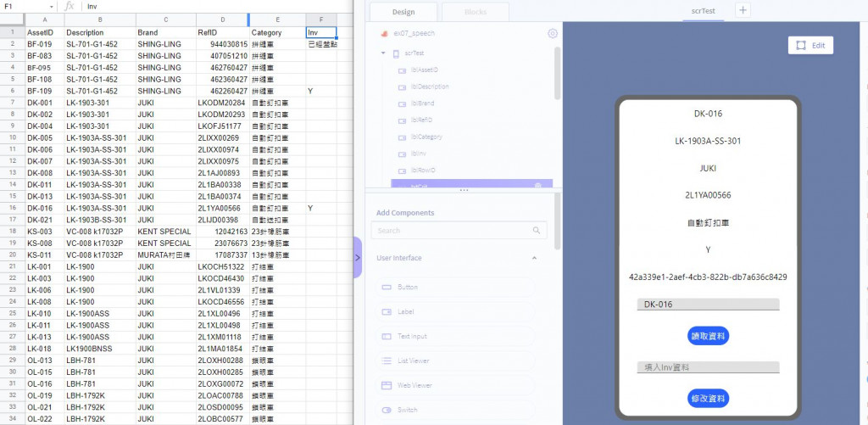The width and height of the screenshot is (868, 425).
Task: Click the lblRowID label icon
Action: 403,171
